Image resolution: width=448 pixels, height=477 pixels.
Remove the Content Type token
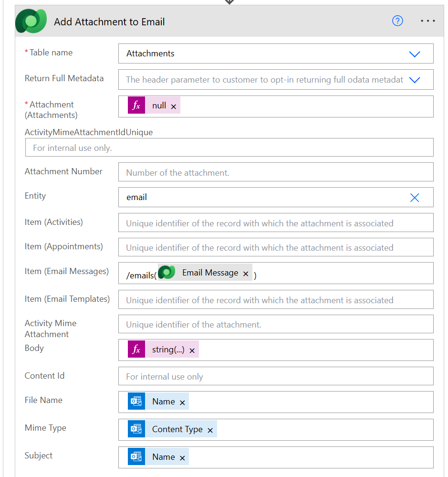[210, 430]
